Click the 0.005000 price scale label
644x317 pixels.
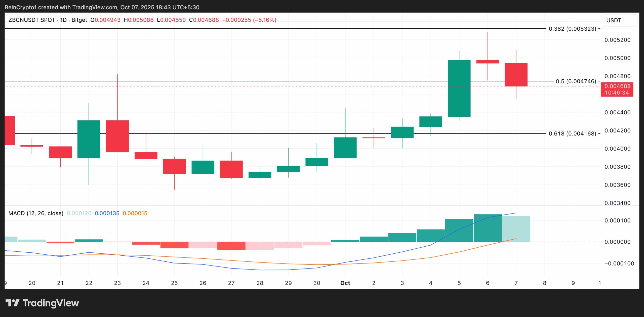tap(617, 58)
